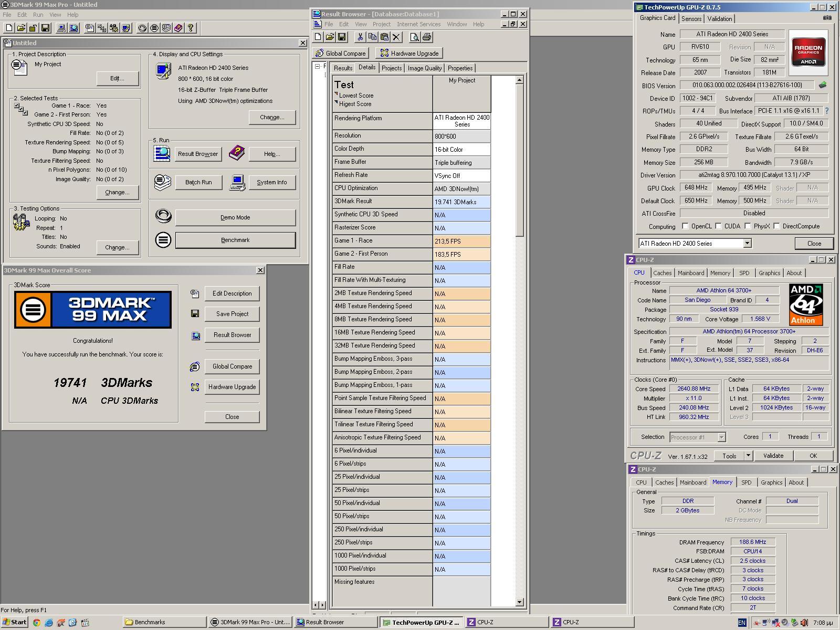The width and height of the screenshot is (840, 630).
Task: Click Edit... button under Project Description
Action: (x=117, y=78)
